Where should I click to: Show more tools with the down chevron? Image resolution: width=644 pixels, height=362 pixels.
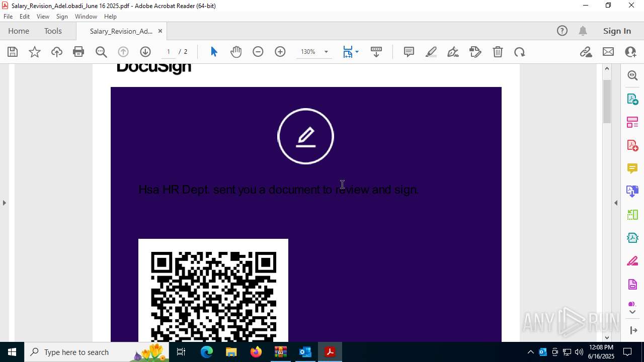[632, 312]
